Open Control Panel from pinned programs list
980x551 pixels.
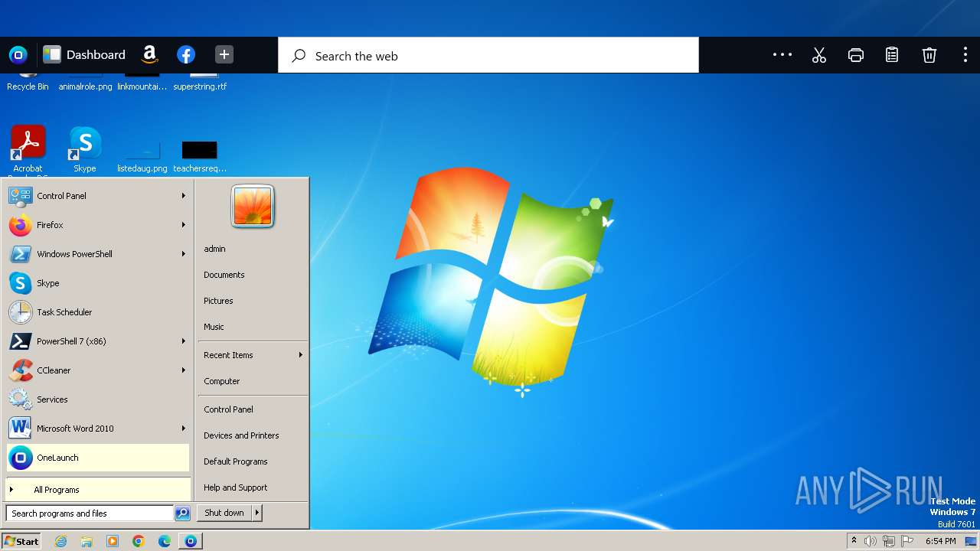(98, 196)
